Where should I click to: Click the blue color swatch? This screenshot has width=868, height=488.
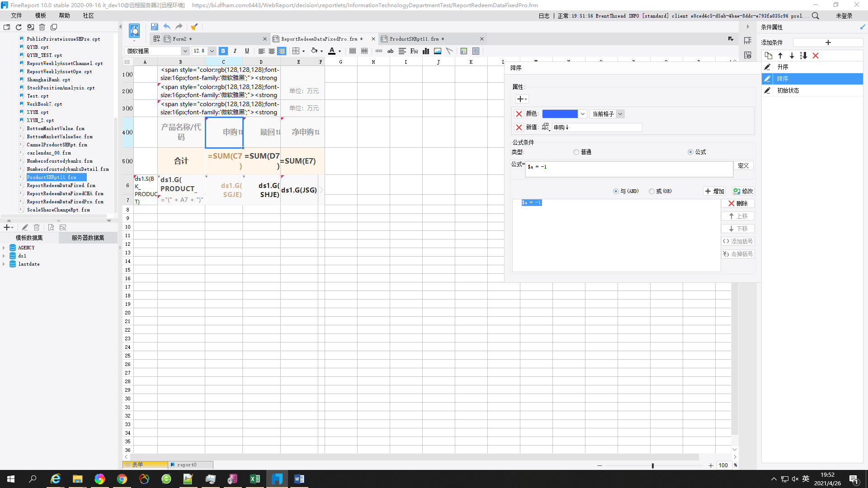click(x=560, y=114)
